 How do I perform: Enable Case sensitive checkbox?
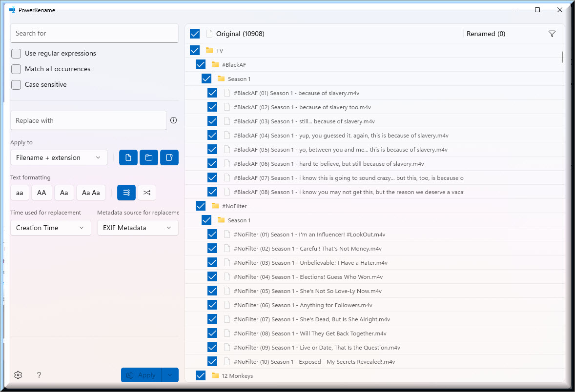pos(16,85)
